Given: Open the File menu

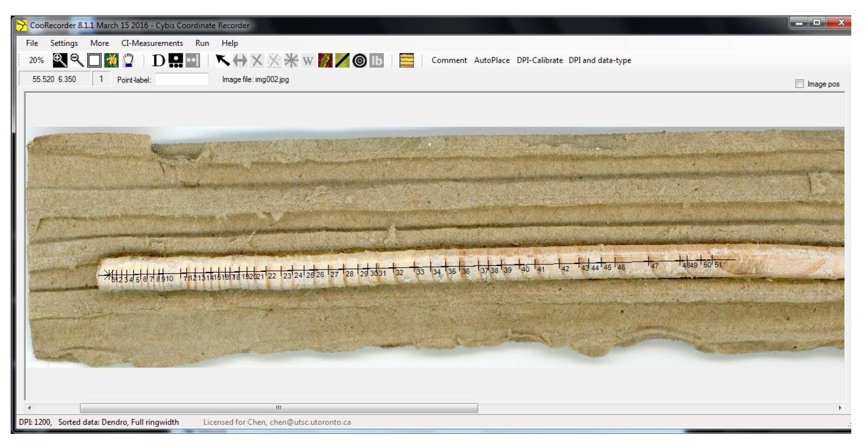Looking at the screenshot, I should (x=32, y=43).
